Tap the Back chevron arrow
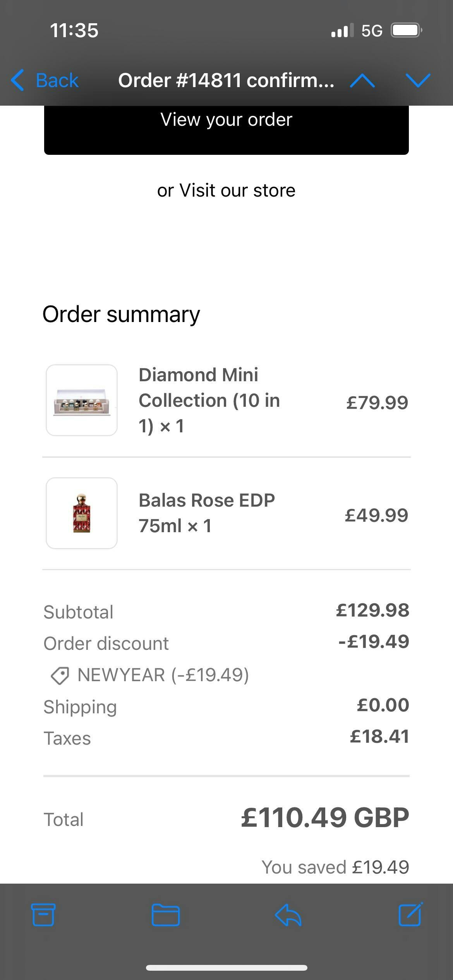The height and width of the screenshot is (980, 453). [x=18, y=81]
